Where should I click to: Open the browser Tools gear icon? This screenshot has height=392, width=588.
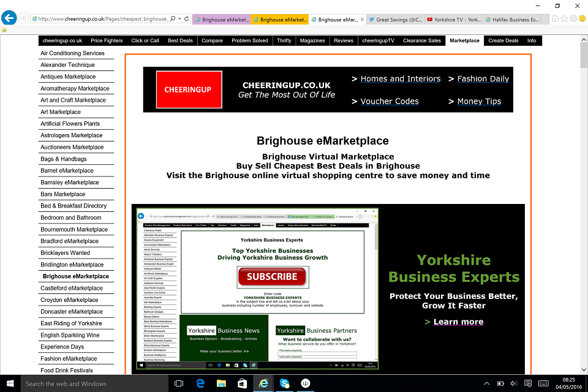573,19
